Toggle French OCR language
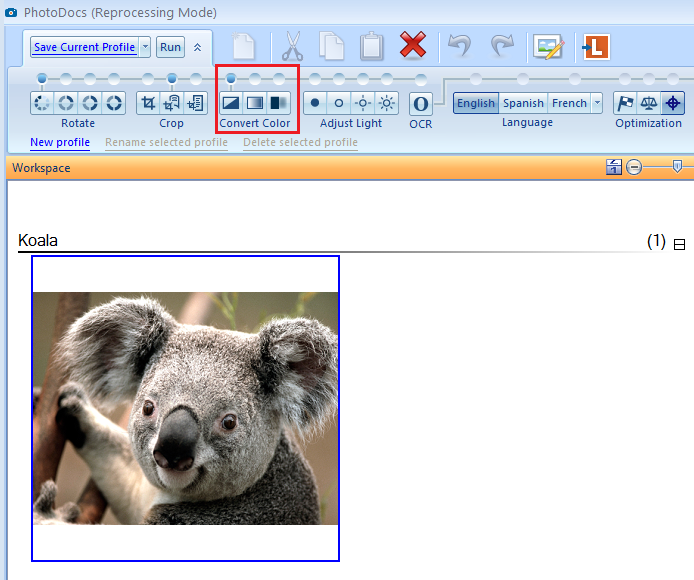Image resolution: width=694 pixels, height=580 pixels. point(569,103)
